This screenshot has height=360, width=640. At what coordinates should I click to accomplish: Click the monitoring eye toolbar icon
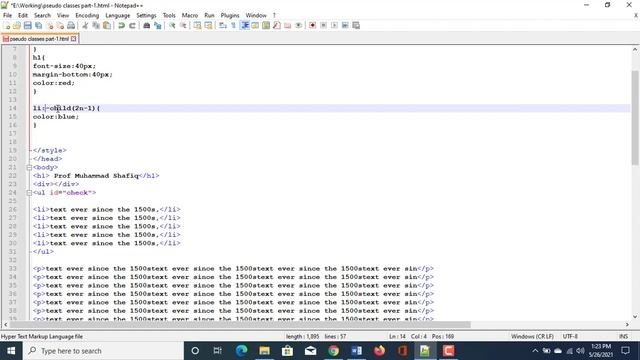click(298, 25)
